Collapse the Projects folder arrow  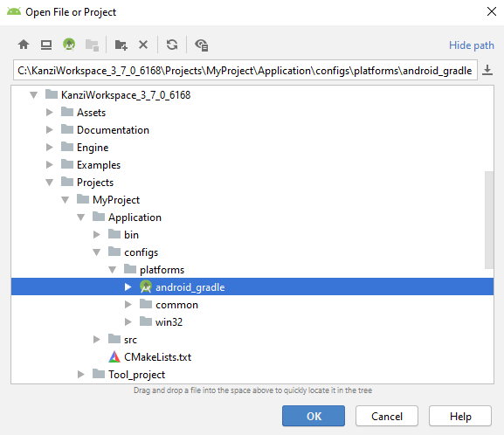point(49,183)
